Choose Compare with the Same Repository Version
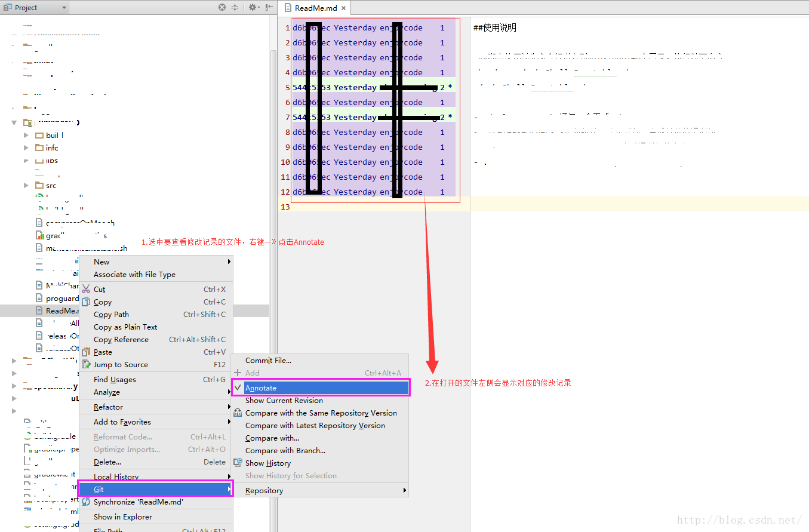The image size is (809, 532). point(321,413)
